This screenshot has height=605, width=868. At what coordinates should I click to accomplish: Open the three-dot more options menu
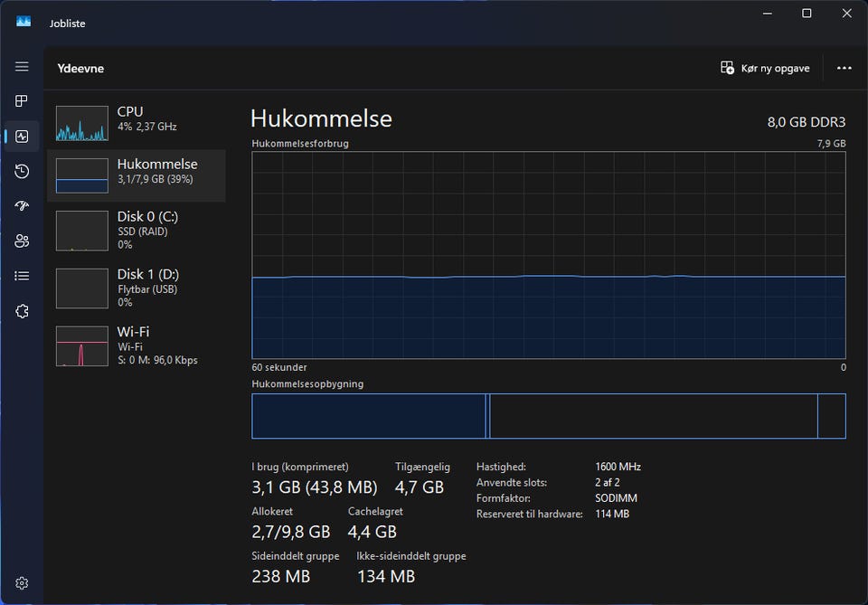pos(844,68)
